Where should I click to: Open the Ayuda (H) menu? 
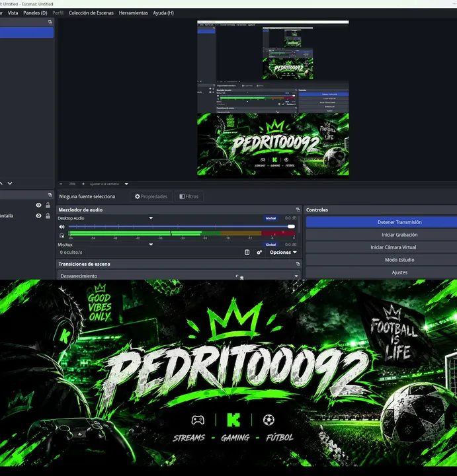163,13
